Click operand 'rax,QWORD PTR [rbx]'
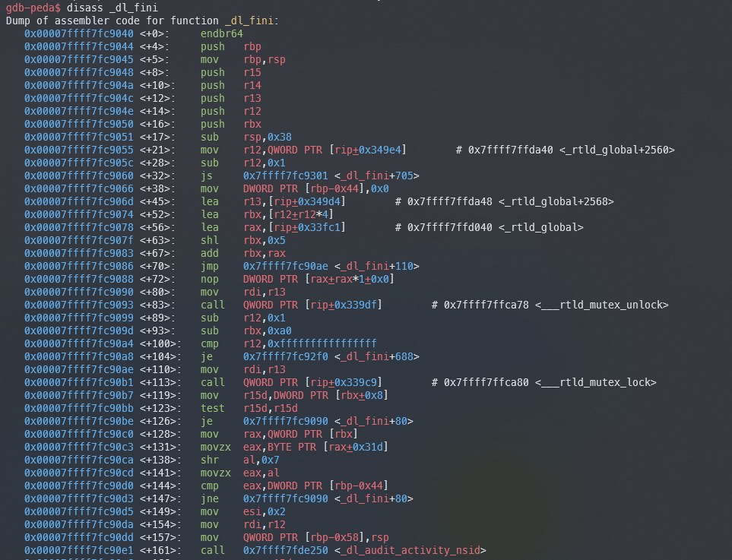This screenshot has width=732, height=560. click(301, 434)
